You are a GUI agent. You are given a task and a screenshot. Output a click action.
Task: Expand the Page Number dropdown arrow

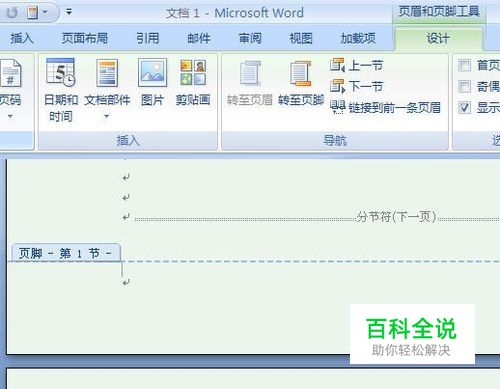click(x=10, y=116)
